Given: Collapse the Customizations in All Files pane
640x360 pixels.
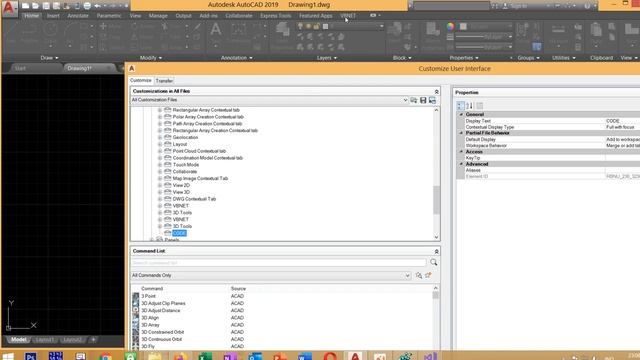Looking at the screenshot, I should tap(436, 91).
